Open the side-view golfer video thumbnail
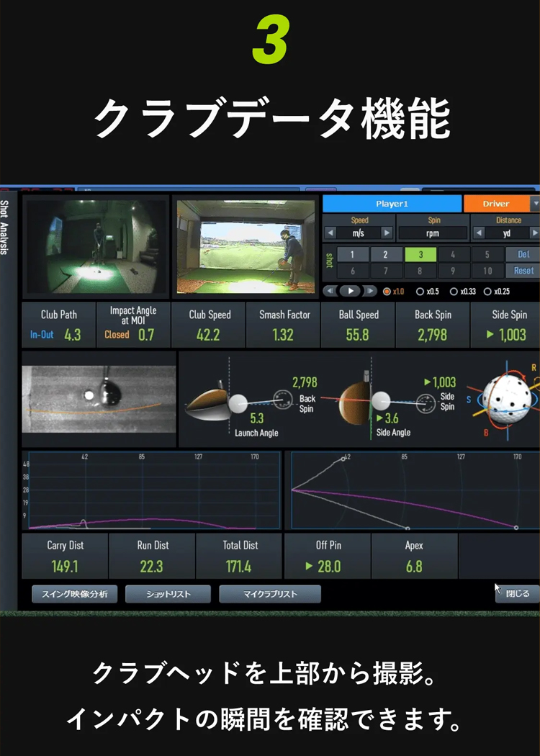This screenshot has height=756, width=540. (x=246, y=246)
